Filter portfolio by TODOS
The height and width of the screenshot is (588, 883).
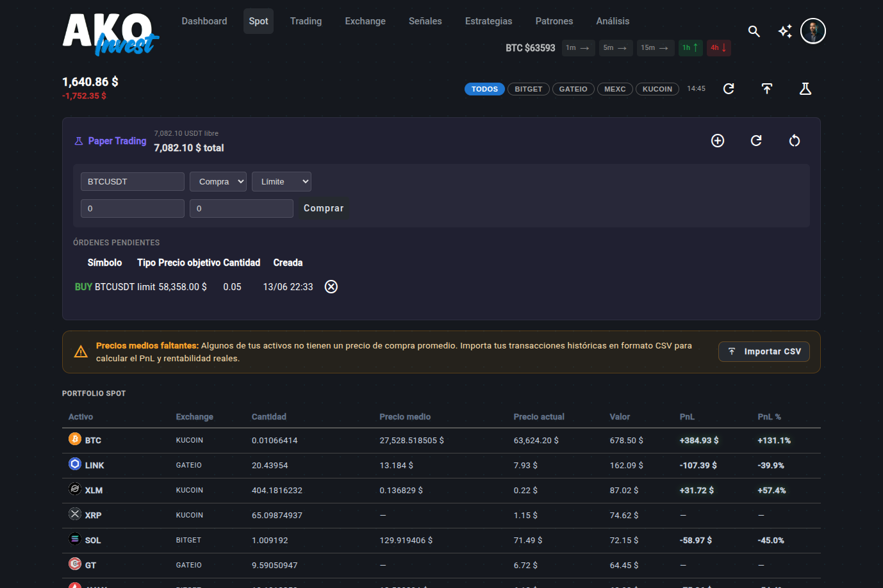click(484, 89)
